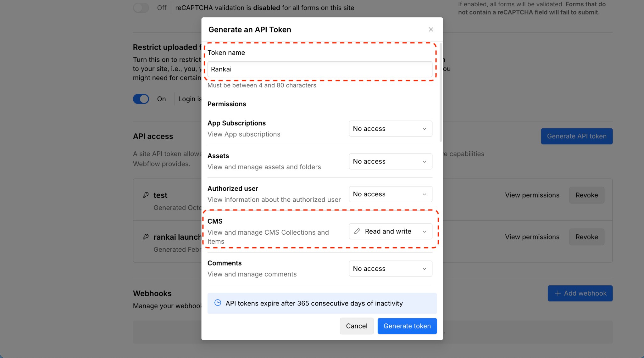Click the pencil icon in the CMS permission dropdown
Screen dimensions: 644x358
coord(357,231)
